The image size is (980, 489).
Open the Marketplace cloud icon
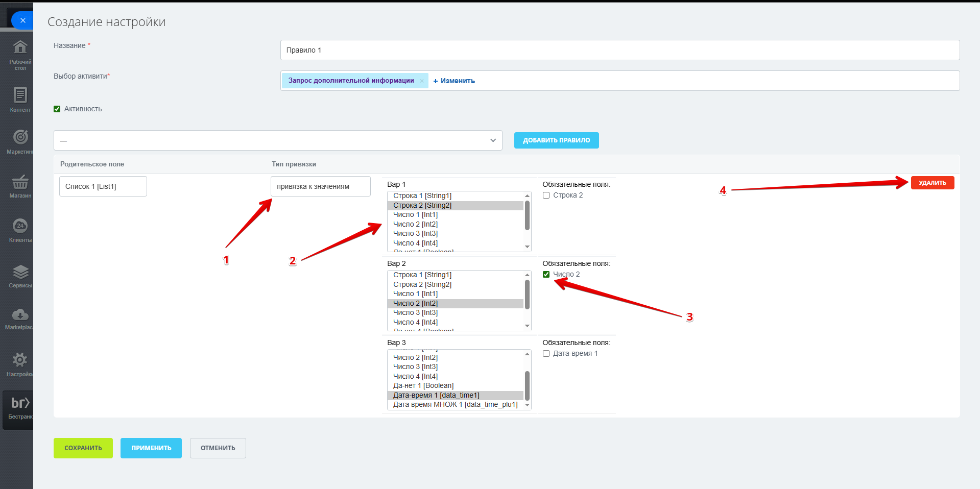20,314
